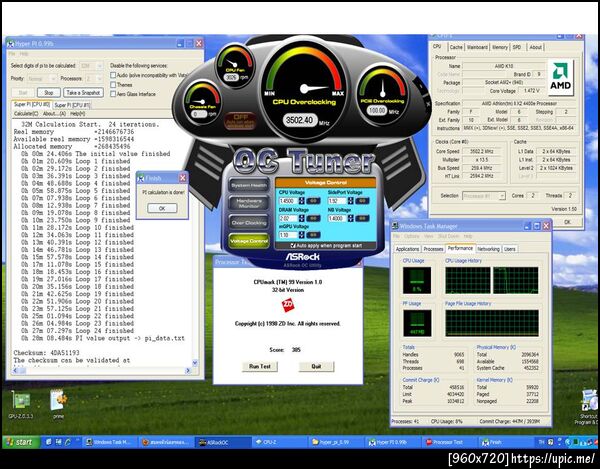This screenshot has width=600, height=469.
Task: Click the Finish dialog title icon
Action: coord(141,178)
